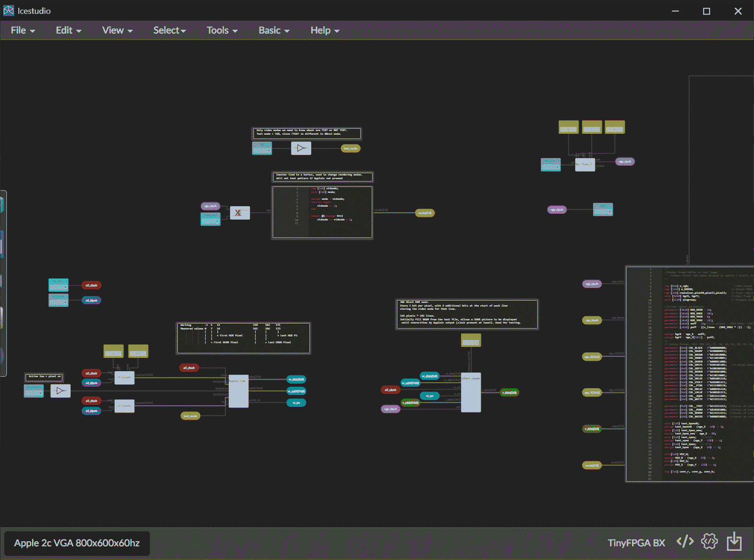
Task: Select right yellow constant above the upper counter
Action: click(x=138, y=351)
